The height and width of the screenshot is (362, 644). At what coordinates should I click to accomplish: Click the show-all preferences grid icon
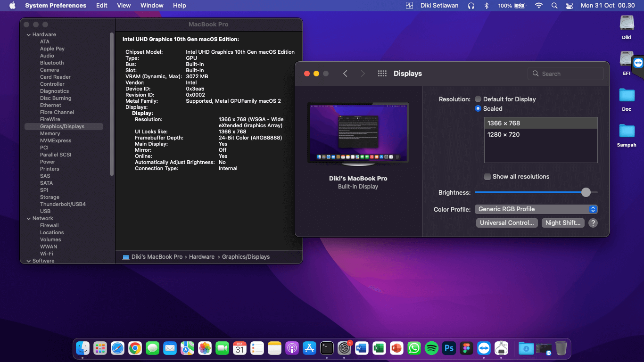pyautogui.click(x=382, y=74)
